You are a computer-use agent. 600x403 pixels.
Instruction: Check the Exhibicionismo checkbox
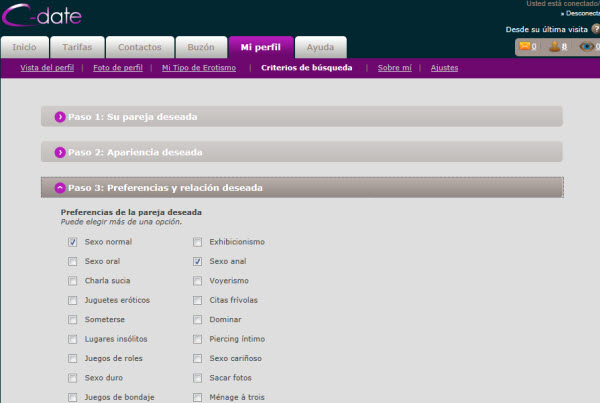197,242
